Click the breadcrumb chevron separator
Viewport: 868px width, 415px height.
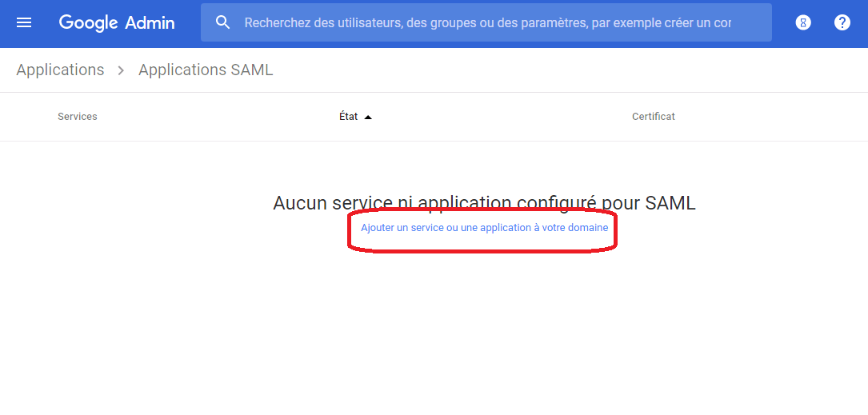[122, 70]
